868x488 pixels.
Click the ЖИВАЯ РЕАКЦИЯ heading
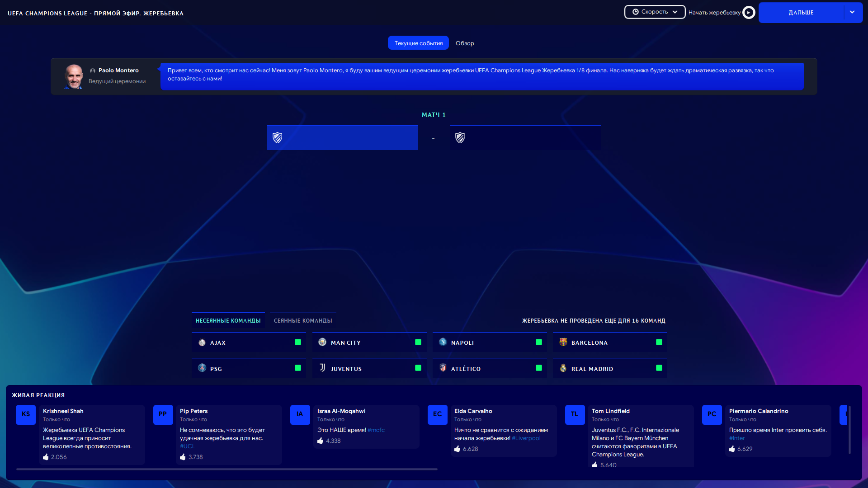tap(38, 395)
